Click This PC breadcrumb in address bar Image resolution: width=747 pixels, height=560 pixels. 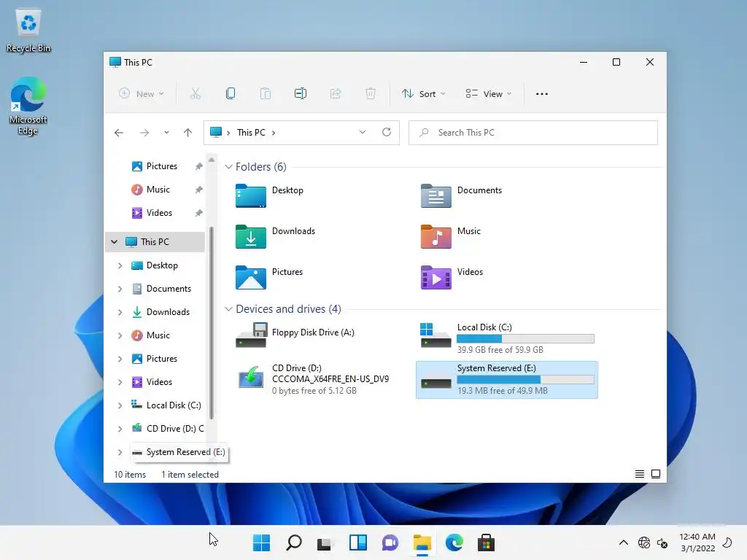251,133
